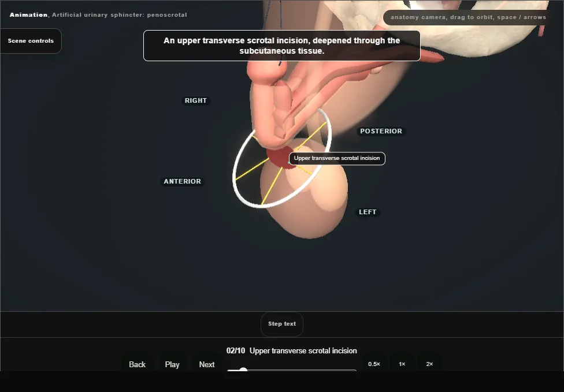564x392 pixels.
Task: Set playback speed to 0.5×
Action: coord(374,364)
